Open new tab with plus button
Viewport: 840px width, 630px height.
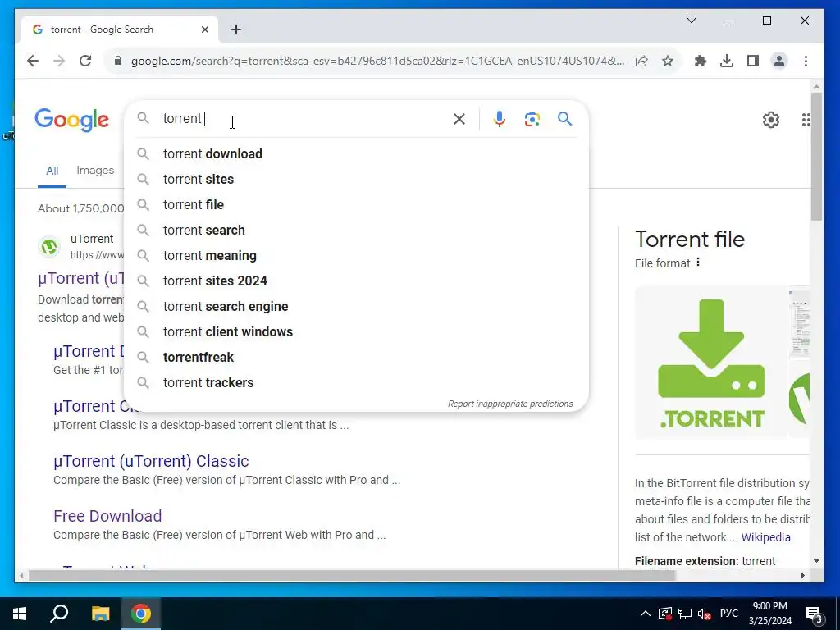coord(235,30)
